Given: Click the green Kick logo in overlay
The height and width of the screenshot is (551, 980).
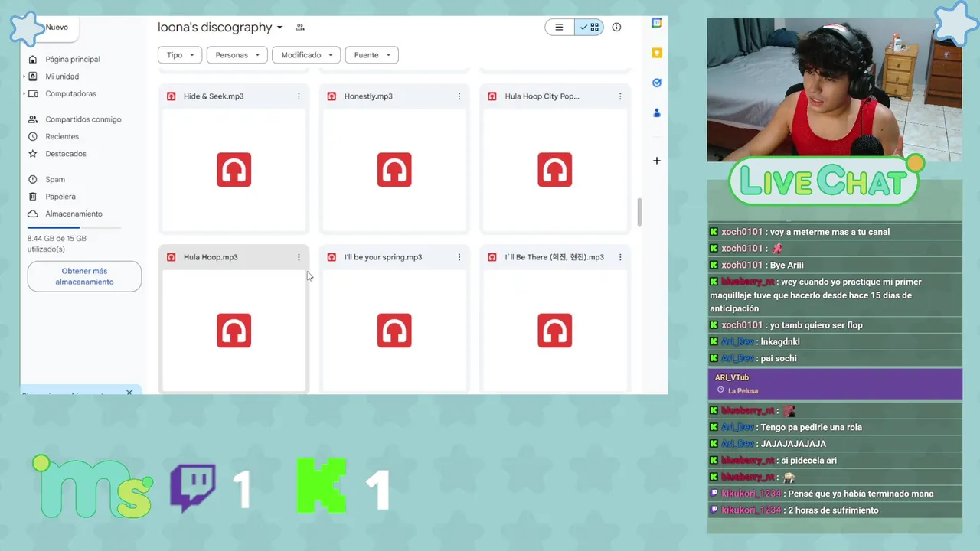Looking at the screenshot, I should (x=322, y=485).
